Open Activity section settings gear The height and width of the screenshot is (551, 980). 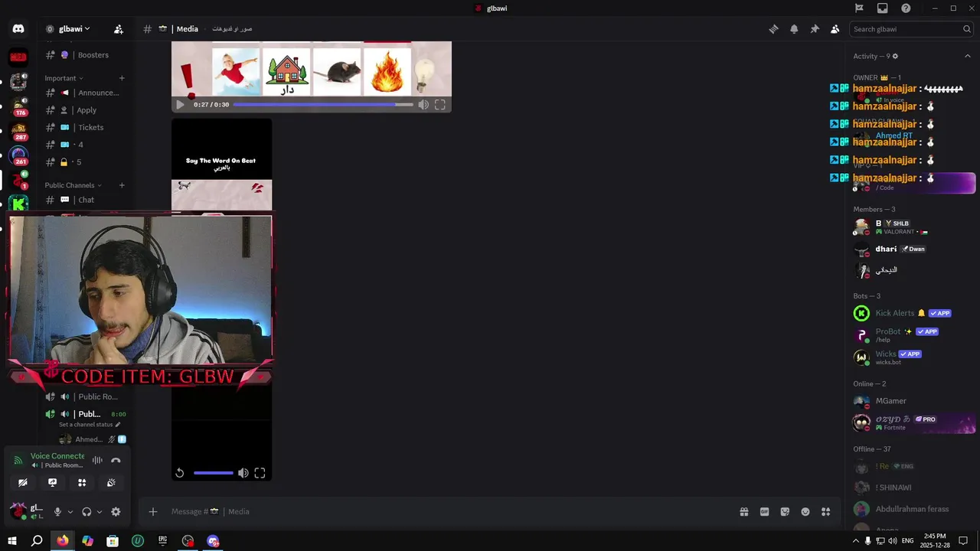point(895,56)
